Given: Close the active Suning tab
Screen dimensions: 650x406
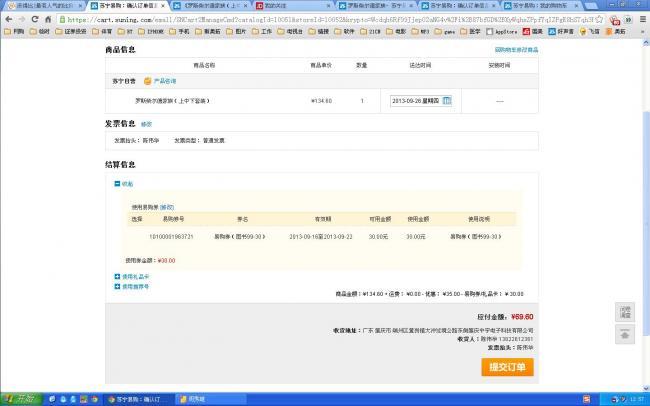Looking at the screenshot, I should pos(163,6).
